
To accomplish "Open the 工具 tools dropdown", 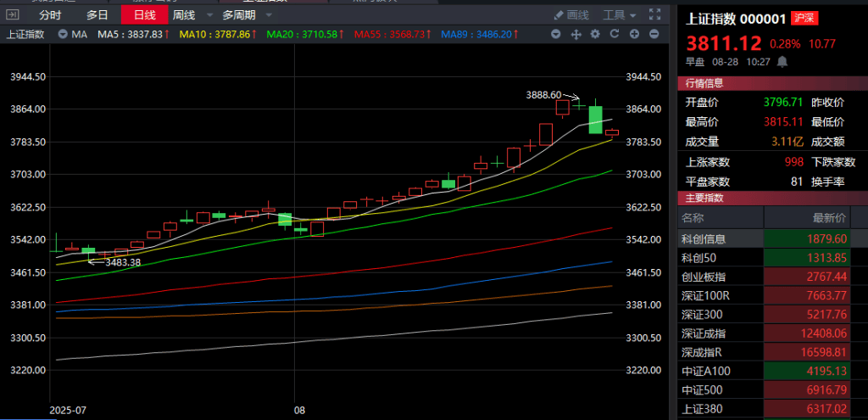I will pyautogui.click(x=620, y=15).
